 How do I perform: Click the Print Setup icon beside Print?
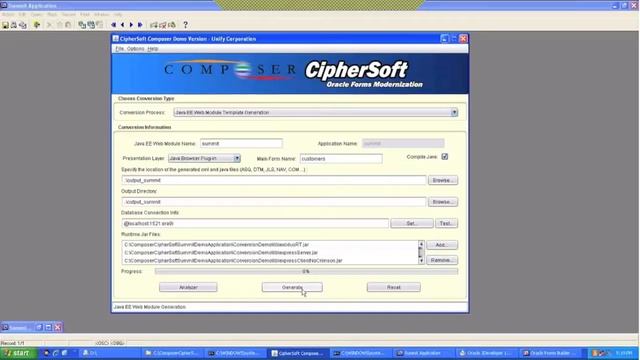23,25
